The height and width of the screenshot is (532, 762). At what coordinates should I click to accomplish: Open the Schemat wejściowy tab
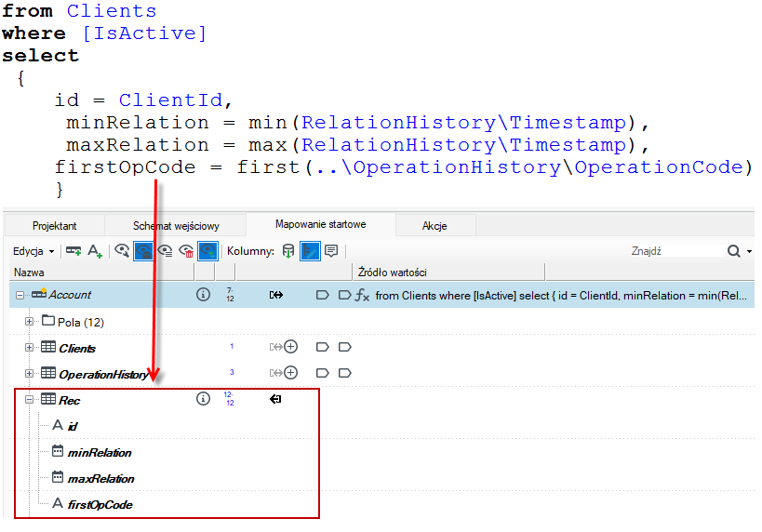pyautogui.click(x=176, y=226)
